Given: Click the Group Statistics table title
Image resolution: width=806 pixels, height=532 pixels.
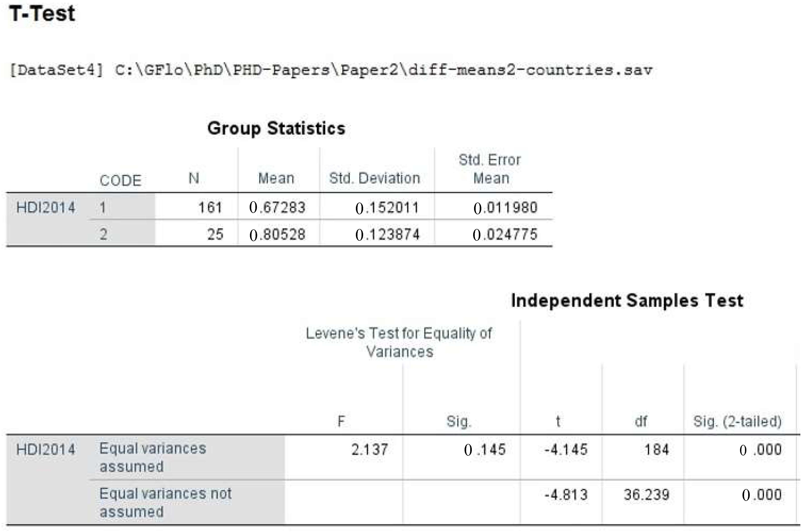Looking at the screenshot, I should 276,128.
